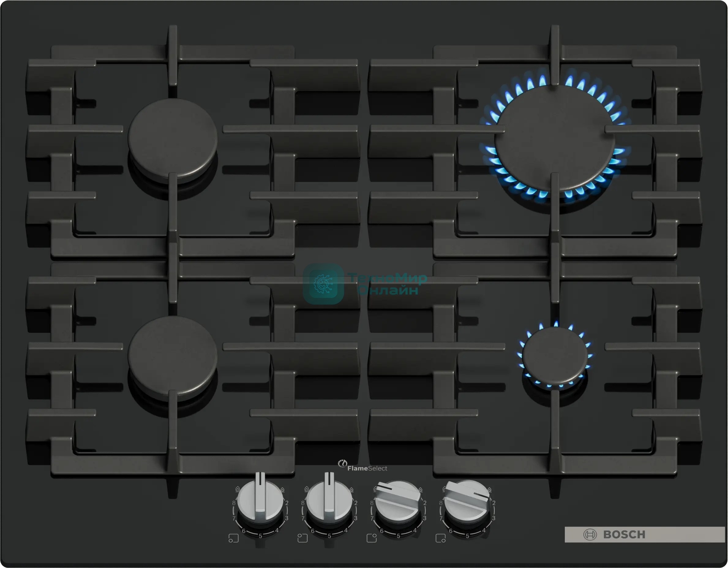
Task: Click the FlameSelect label text
Action: point(367,468)
